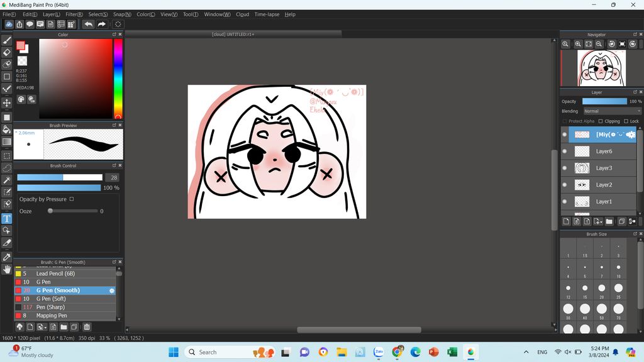Enable the Lock checkbox

(x=626, y=121)
